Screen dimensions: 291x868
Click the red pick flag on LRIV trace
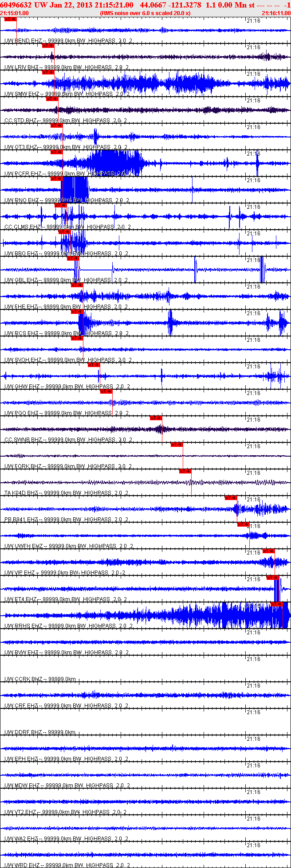(48, 46)
